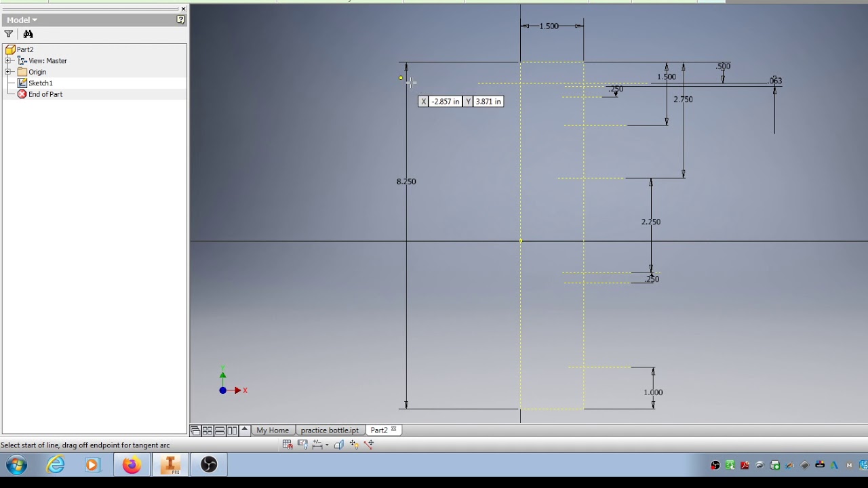Click the 8.250 height dimension
This screenshot has height=488, width=868.
pos(406,182)
